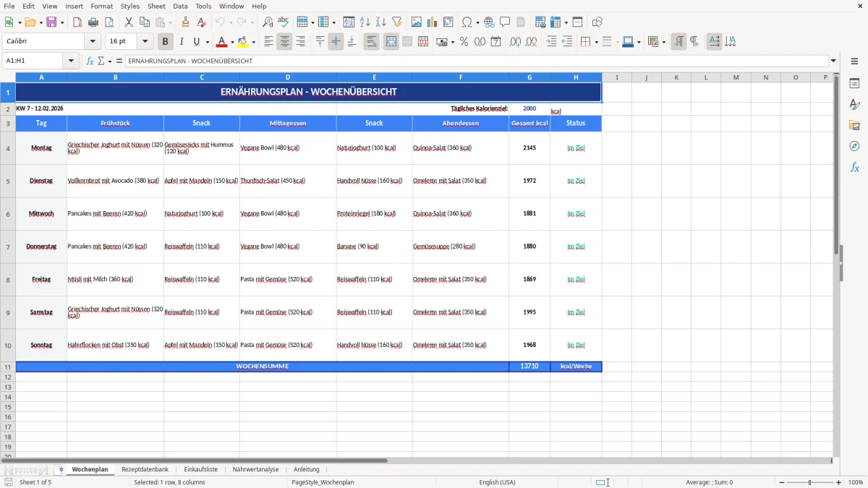Open the Styles menu
Screen dimensions: 868x488
click(130, 6)
